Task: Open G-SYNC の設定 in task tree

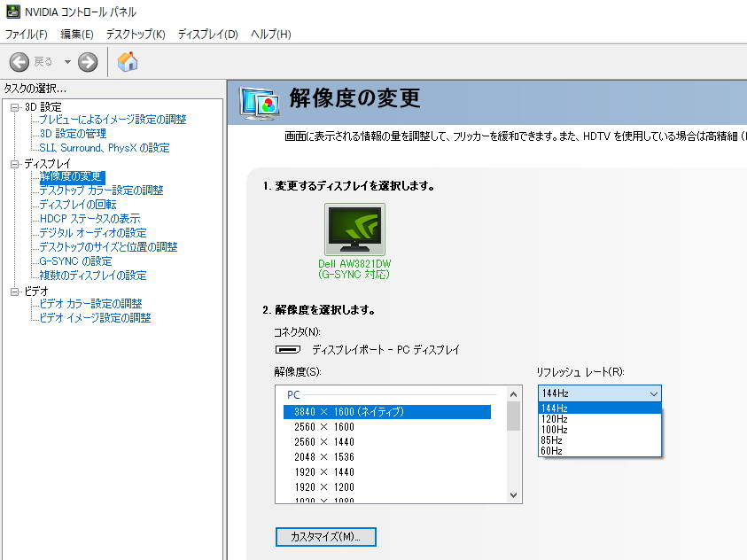Action: 75,261
